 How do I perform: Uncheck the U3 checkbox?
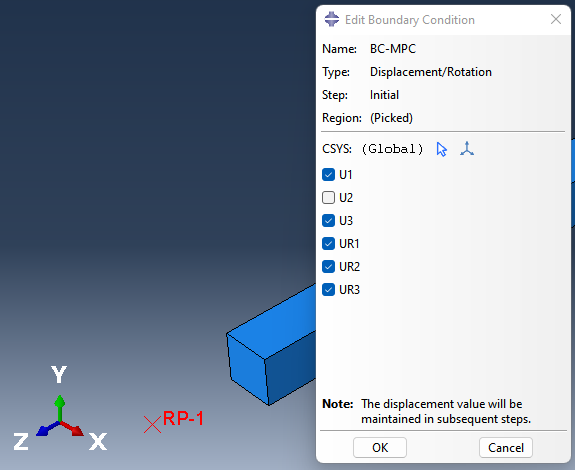(x=328, y=221)
